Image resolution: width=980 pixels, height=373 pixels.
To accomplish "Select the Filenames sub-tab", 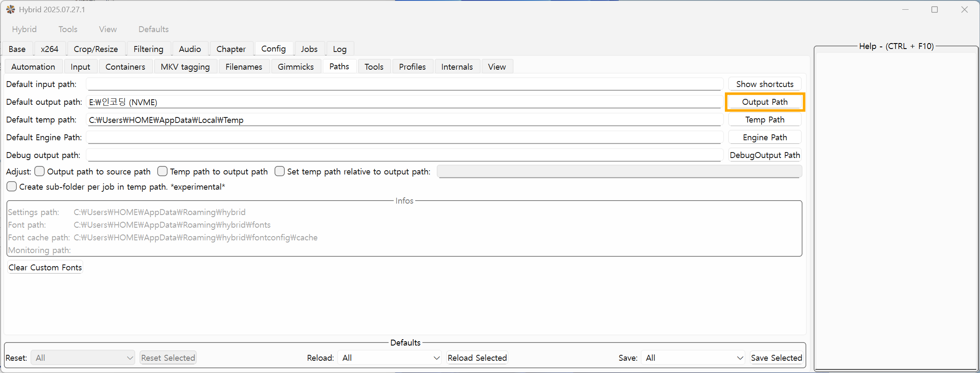I will click(244, 67).
